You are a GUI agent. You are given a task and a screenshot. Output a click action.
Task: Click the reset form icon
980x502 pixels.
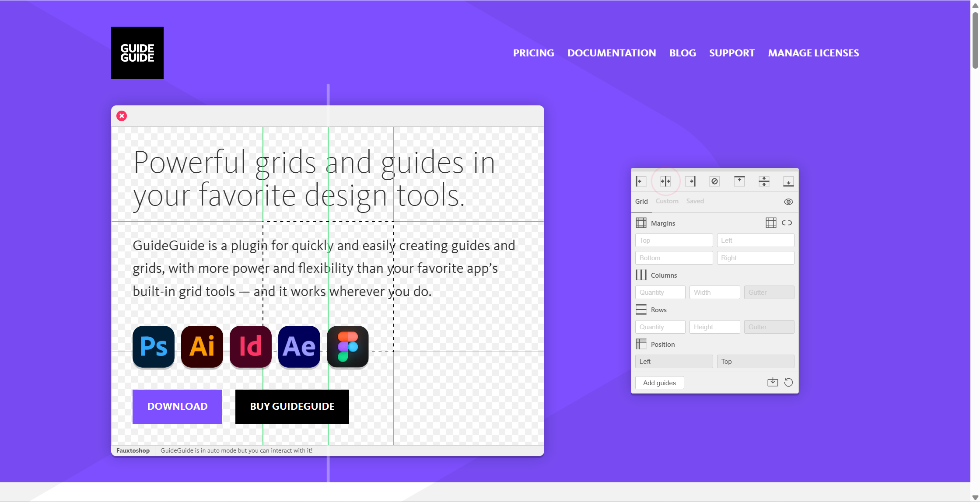click(x=788, y=382)
